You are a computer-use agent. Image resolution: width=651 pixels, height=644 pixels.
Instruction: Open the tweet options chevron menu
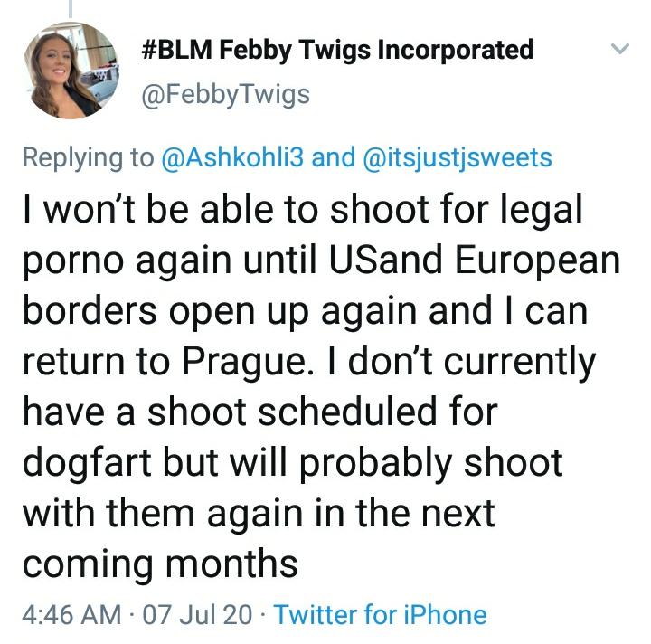[620, 49]
